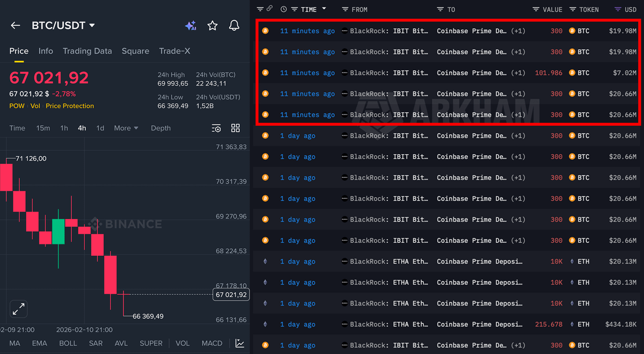
Task: Open Coinbase Prime Deposit in the 215.678 ETH row
Action: coord(480,324)
